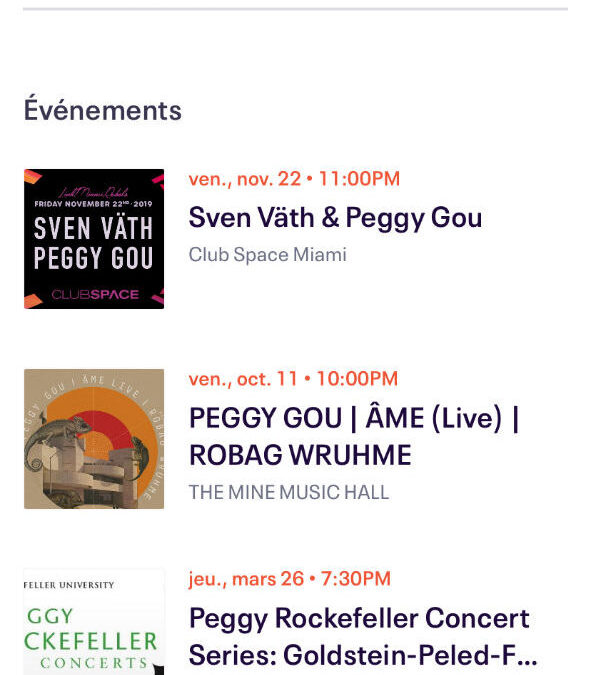The image size is (591, 675).
Task: Click the Friday November 22nd 2019 poster caption
Action: tap(93, 204)
